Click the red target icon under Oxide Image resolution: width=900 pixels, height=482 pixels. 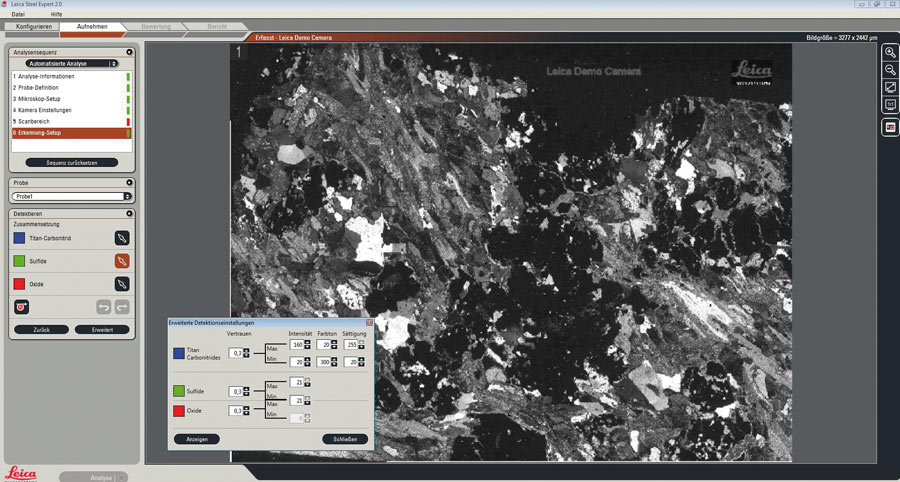(x=21, y=306)
